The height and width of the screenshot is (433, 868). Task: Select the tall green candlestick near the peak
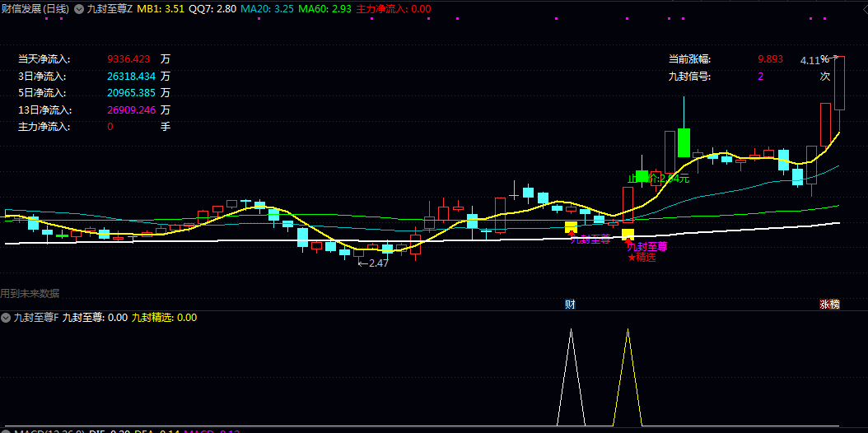tap(683, 142)
